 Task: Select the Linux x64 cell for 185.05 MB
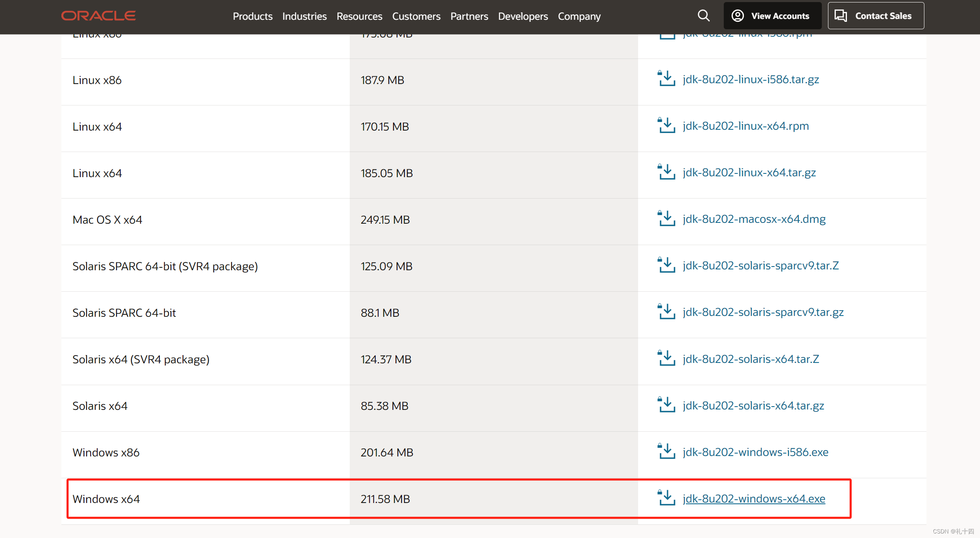tap(206, 175)
